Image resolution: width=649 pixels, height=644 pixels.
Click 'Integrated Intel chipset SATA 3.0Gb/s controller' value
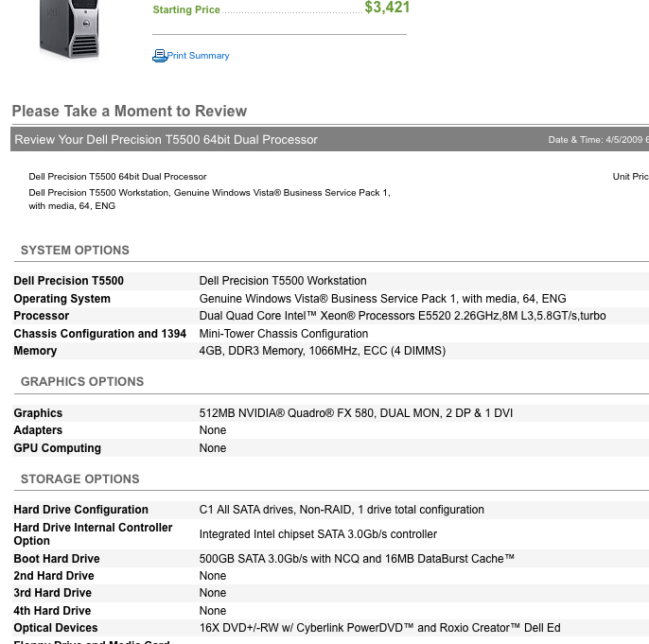coord(318,534)
